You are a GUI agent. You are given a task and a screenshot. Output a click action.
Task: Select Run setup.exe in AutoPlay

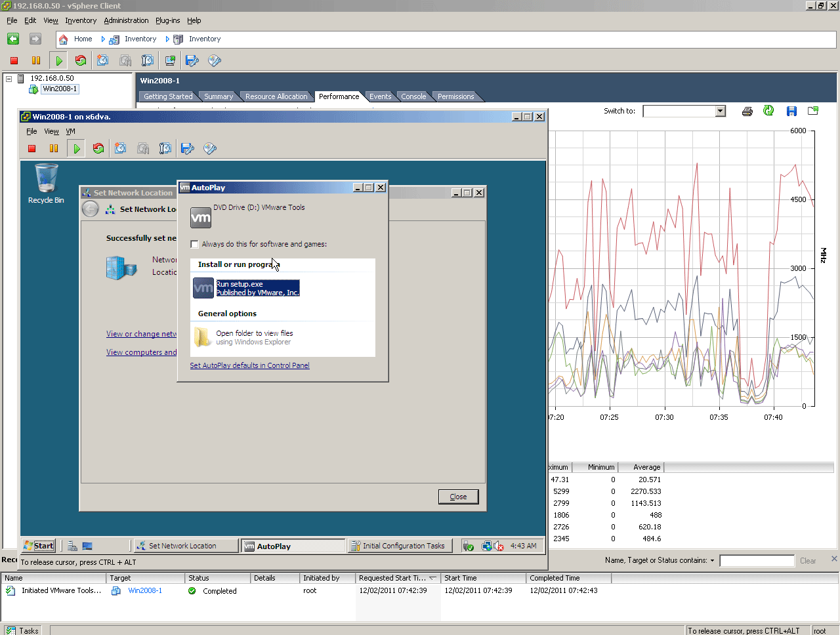[x=257, y=289]
